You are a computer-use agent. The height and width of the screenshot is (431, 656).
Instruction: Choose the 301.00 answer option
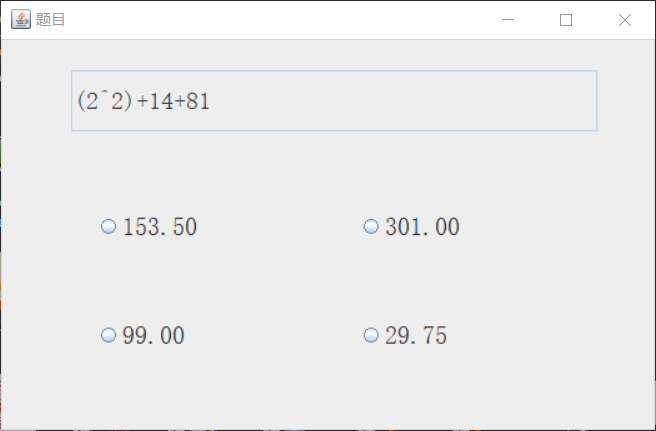[371, 227]
